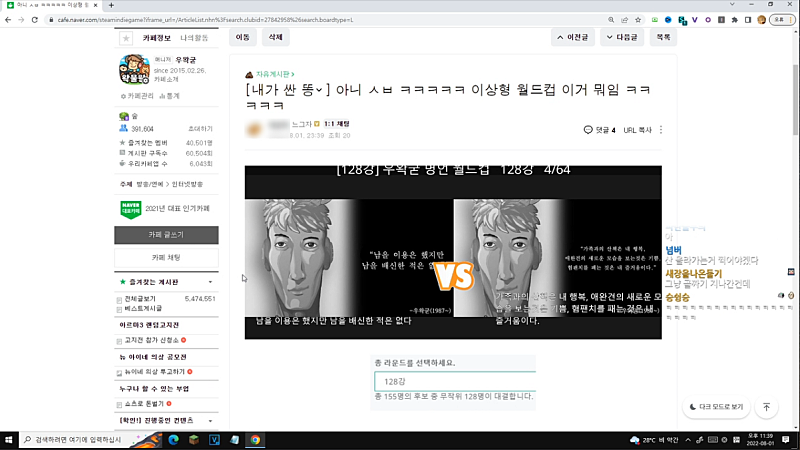
Task: Go to 다음글 next post
Action: click(622, 37)
